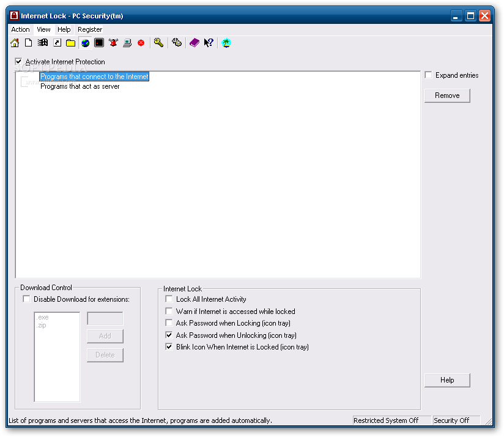Uncheck Blink Icon When Internet is Locked
This screenshot has height=437, width=504.
click(x=169, y=346)
